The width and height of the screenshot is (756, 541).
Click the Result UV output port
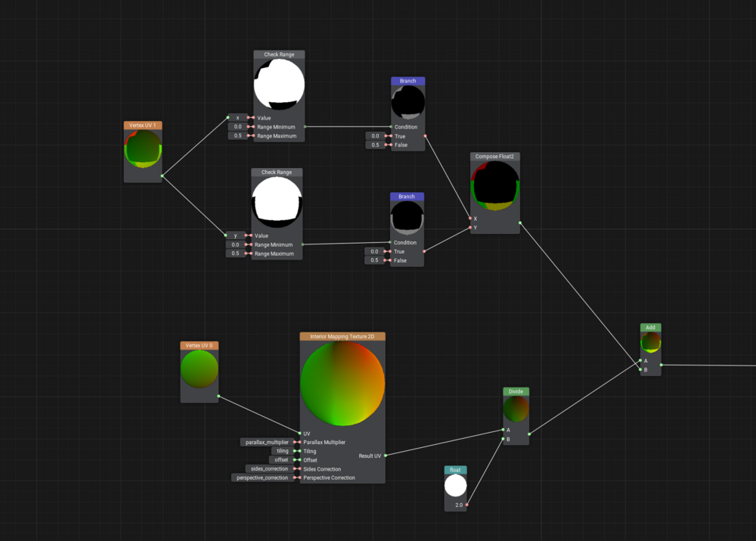(x=386, y=455)
